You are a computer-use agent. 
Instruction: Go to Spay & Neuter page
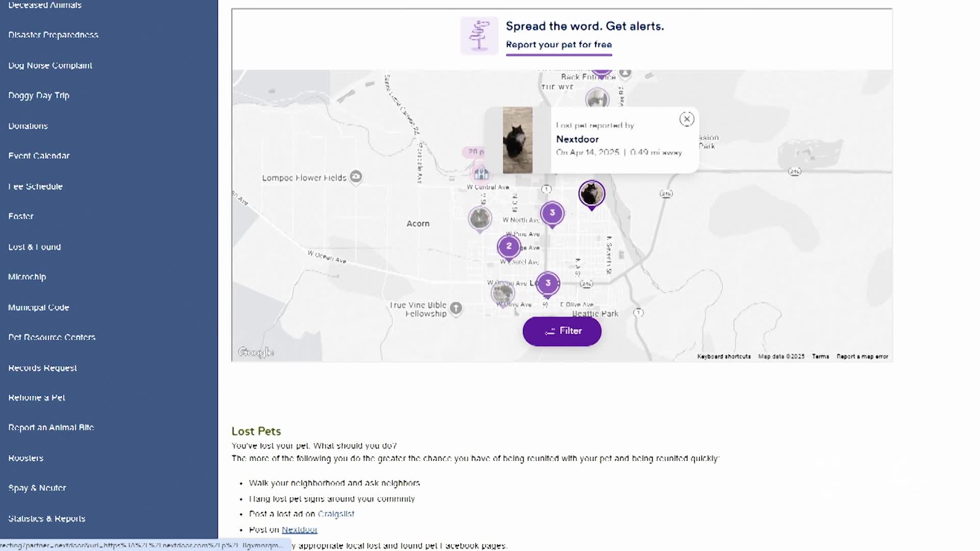point(37,488)
